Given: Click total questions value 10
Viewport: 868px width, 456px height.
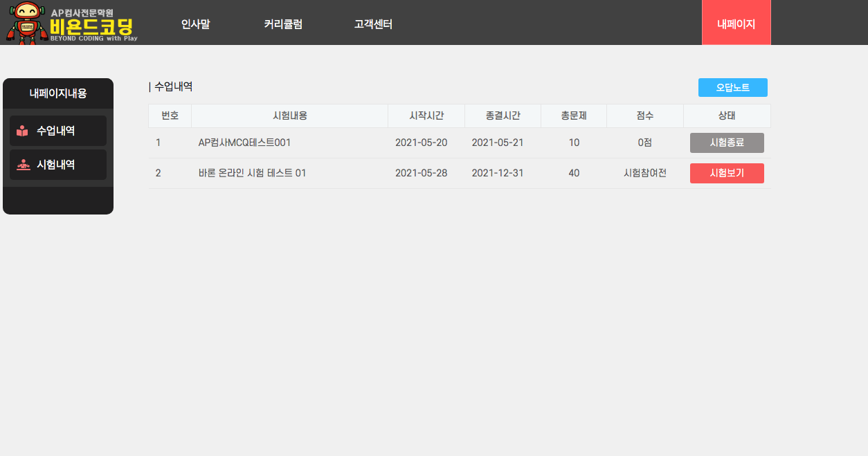Looking at the screenshot, I should (x=574, y=143).
